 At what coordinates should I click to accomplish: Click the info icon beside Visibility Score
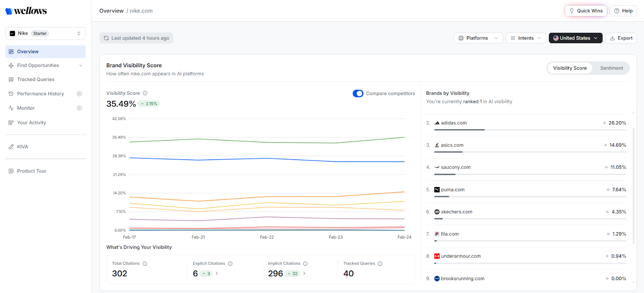145,93
